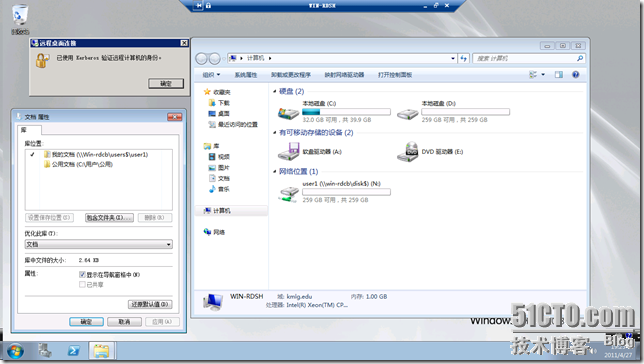The image size is (644, 364).
Task: Click Open Control Panel toolbar item
Action: (x=395, y=75)
